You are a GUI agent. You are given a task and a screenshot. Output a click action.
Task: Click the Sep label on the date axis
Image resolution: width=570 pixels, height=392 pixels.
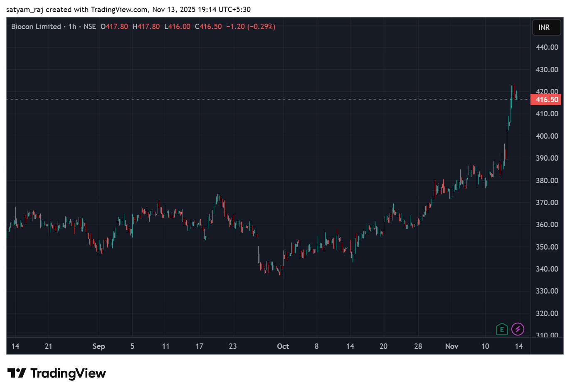(99, 346)
